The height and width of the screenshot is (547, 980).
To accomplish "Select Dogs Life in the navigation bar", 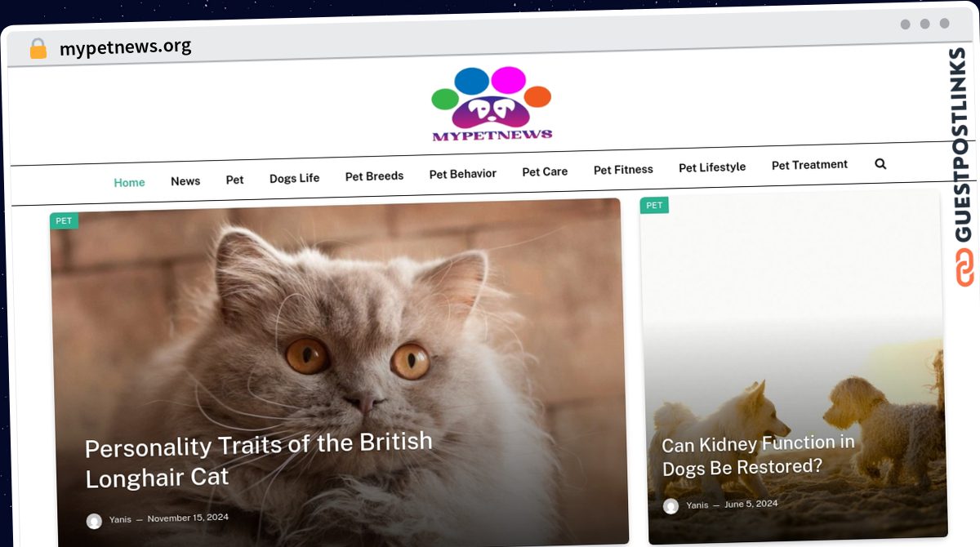I will coord(294,177).
